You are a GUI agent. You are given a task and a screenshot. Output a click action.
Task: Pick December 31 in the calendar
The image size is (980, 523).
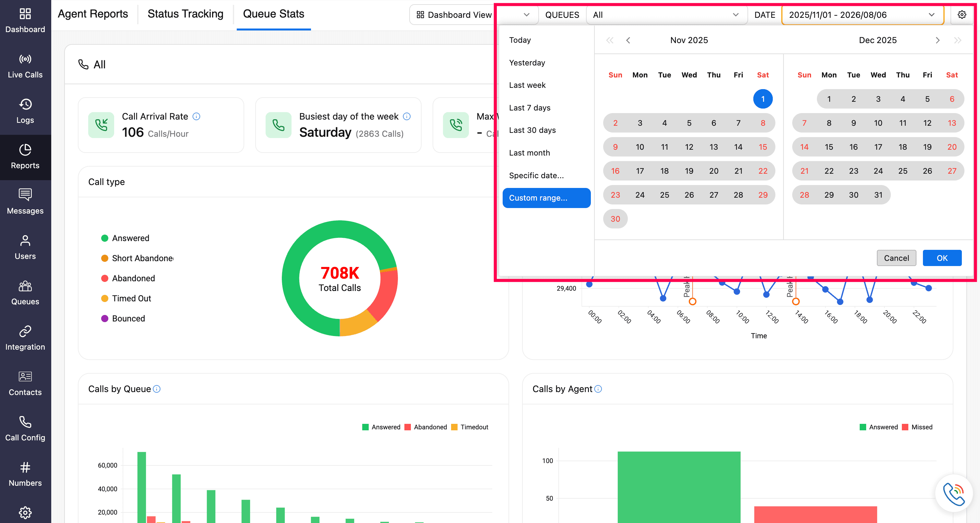point(878,195)
